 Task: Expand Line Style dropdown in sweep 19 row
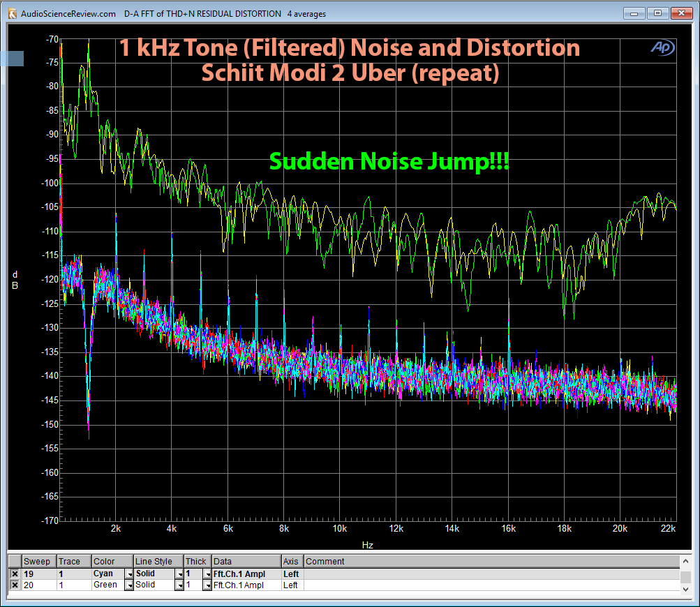point(179,574)
